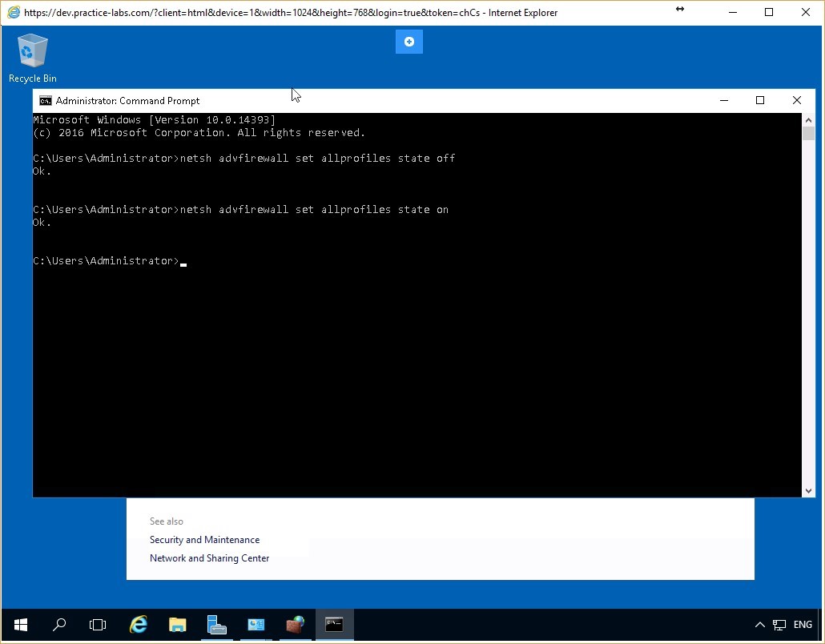Switch keyboard layout via ENG indicator
The height and width of the screenshot is (644, 825).
pos(802,625)
